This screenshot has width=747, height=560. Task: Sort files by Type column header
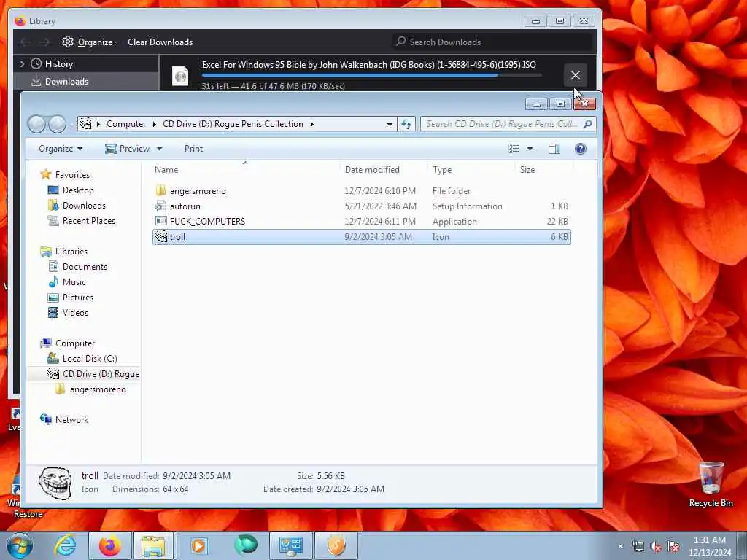(x=442, y=169)
